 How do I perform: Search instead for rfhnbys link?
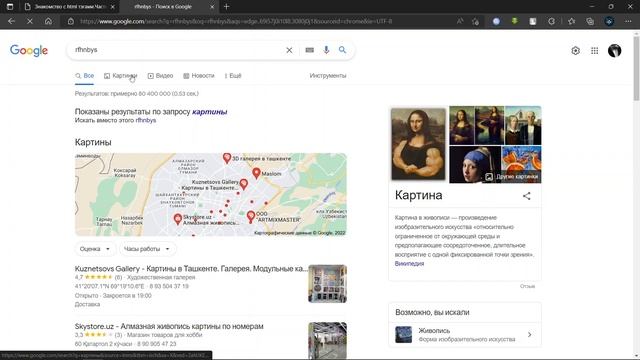coord(146,120)
